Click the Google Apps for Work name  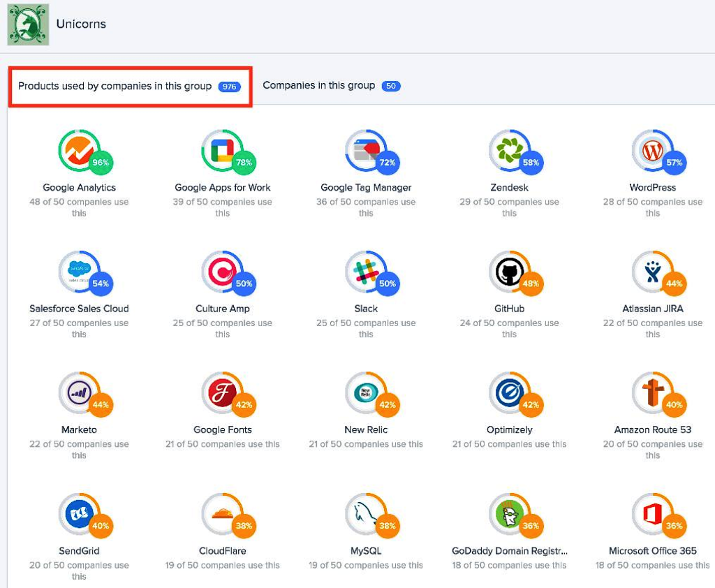tap(223, 187)
